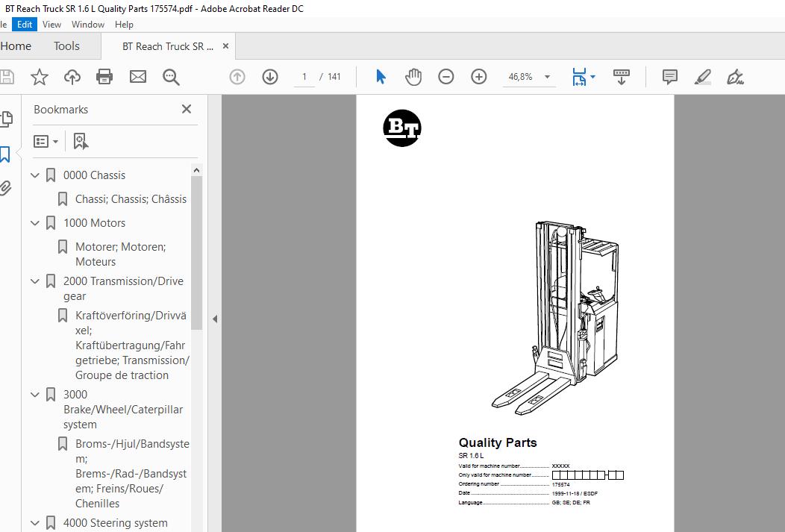Click the page number input field
Image resolution: width=785 pixels, height=532 pixels.
click(x=304, y=77)
